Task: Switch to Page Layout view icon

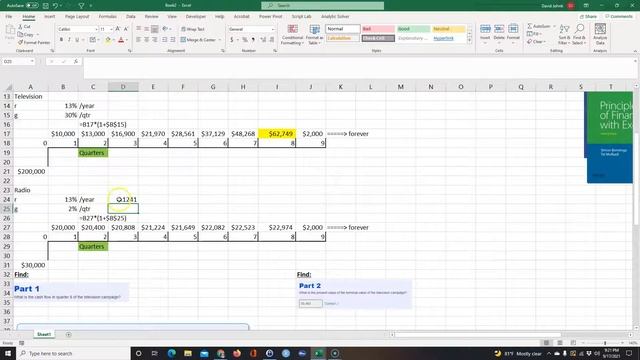Action: point(560,343)
